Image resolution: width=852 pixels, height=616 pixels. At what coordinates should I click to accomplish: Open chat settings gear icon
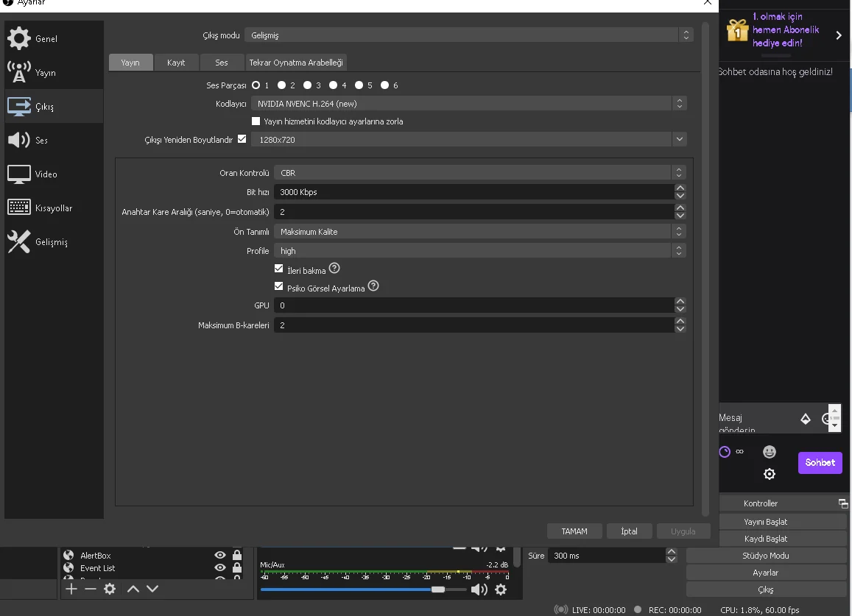pos(770,474)
